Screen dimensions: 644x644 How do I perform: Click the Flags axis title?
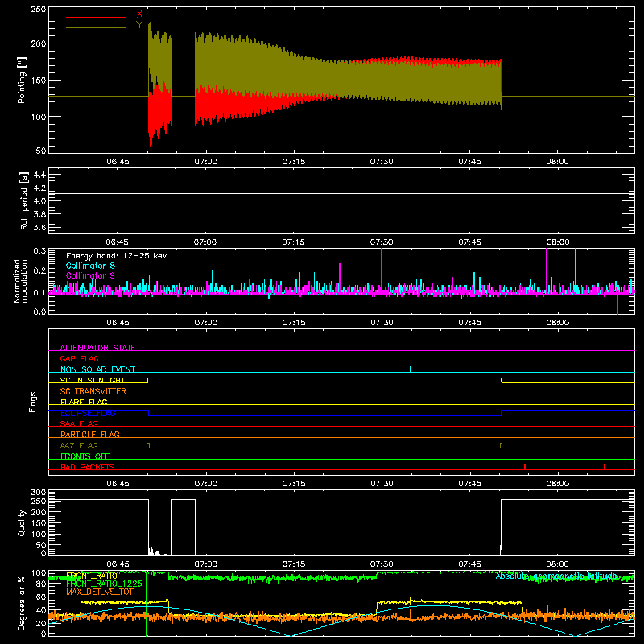[32, 402]
